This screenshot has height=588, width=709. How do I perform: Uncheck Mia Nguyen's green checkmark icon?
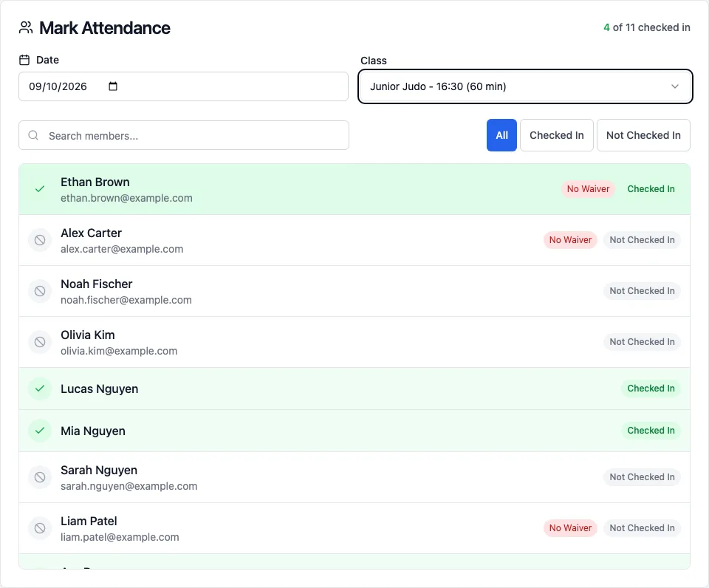pyautogui.click(x=40, y=431)
